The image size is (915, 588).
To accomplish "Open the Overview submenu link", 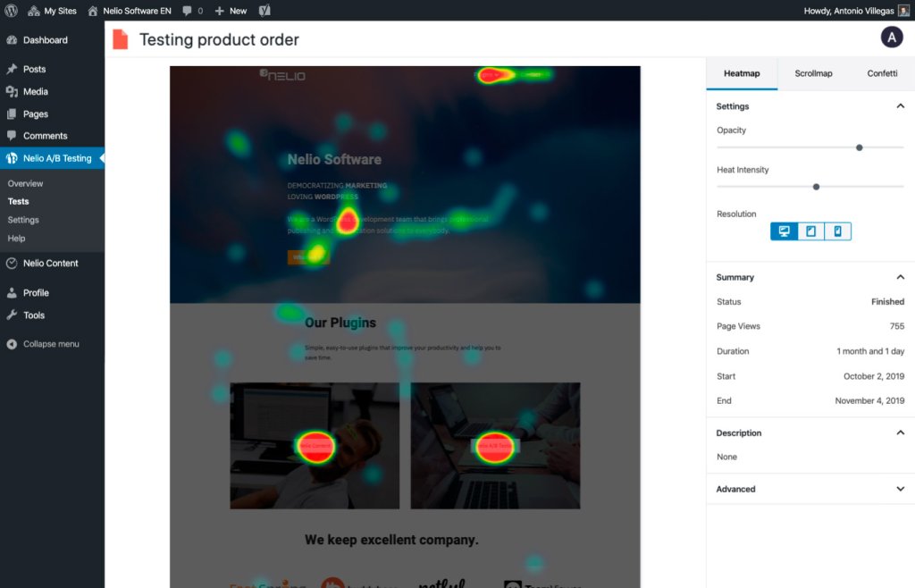I will pyautogui.click(x=25, y=183).
